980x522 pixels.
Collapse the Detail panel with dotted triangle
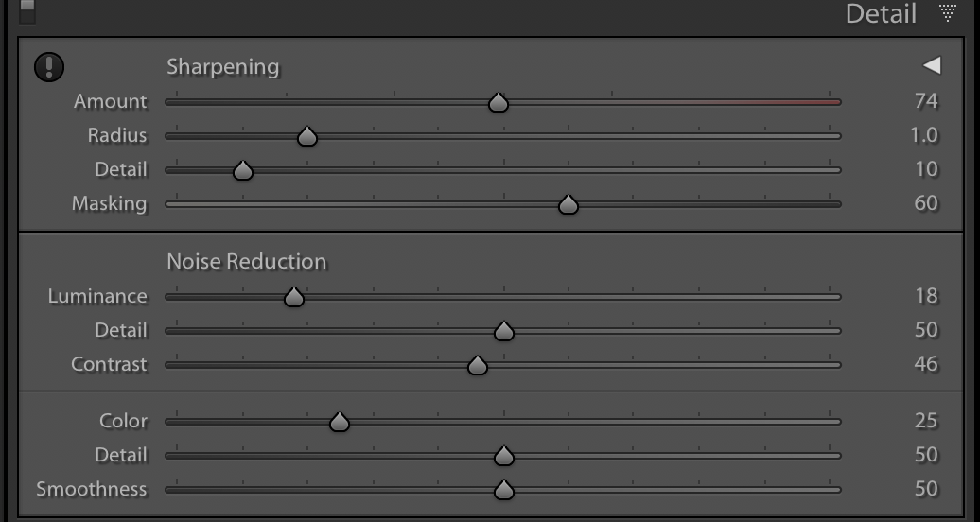[948, 12]
